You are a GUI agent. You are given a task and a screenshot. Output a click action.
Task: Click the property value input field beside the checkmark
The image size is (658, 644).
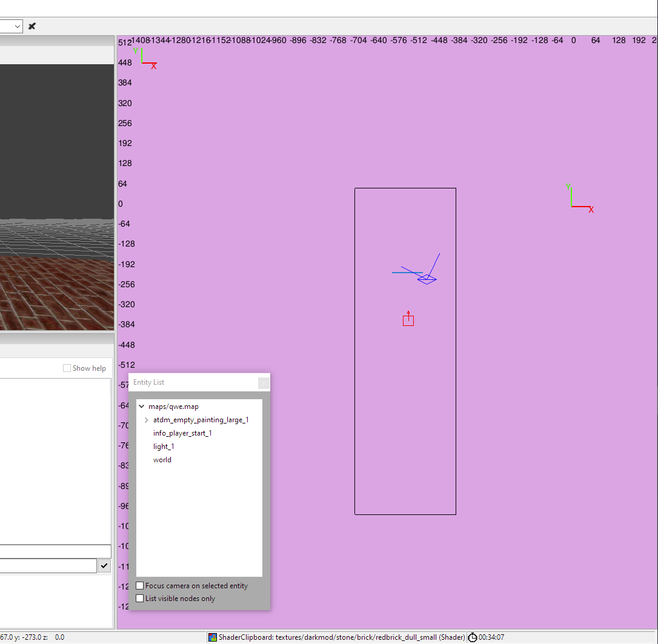click(47, 566)
